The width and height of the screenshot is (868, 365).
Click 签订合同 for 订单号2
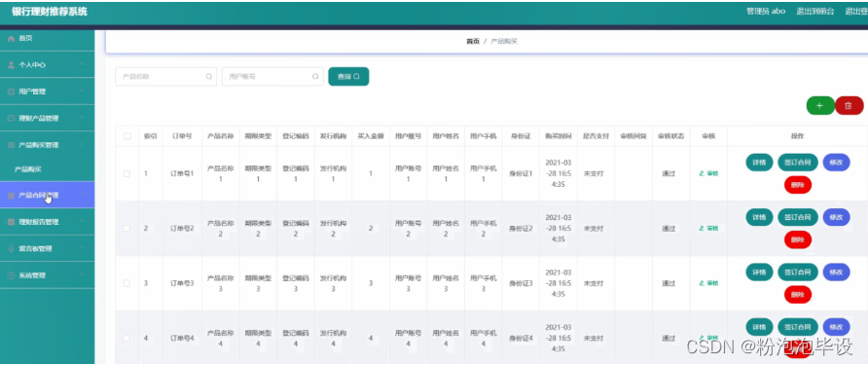797,217
